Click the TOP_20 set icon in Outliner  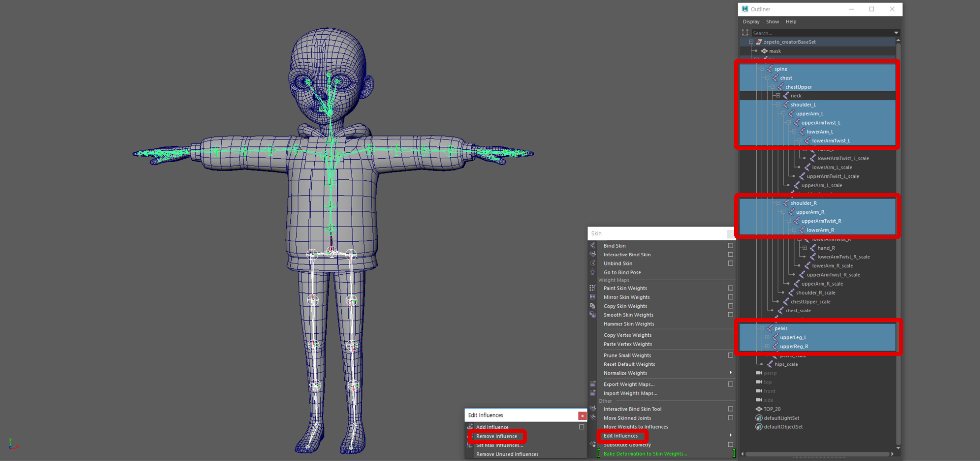[758, 409]
